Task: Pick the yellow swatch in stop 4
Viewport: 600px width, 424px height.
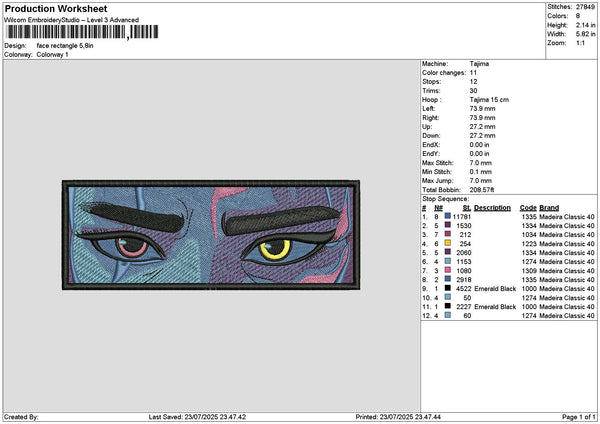Action: coord(448,243)
